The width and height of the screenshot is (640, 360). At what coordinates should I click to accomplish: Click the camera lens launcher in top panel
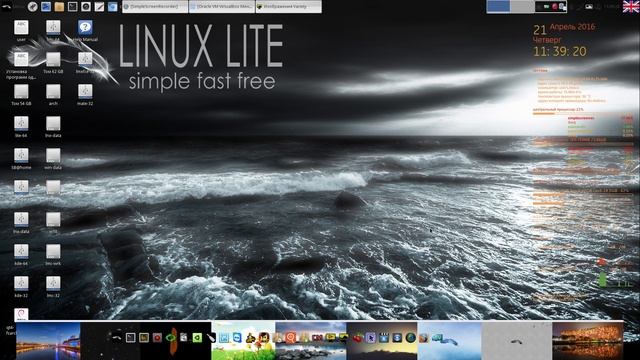pyautogui.click(x=86, y=7)
